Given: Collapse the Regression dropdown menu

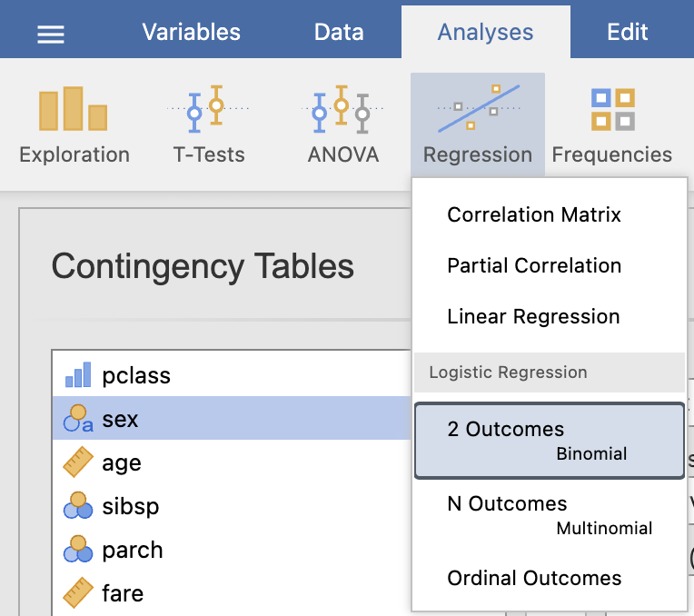Looking at the screenshot, I should click(x=477, y=125).
